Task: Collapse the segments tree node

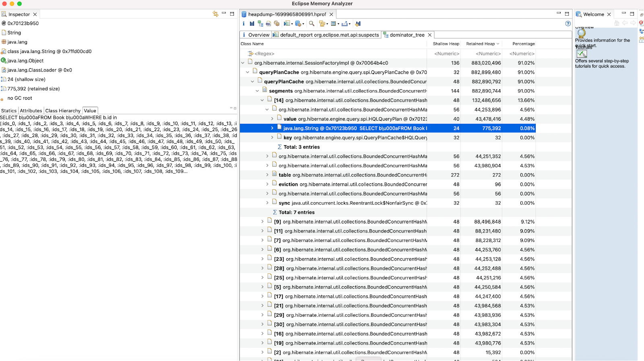Action: [257, 91]
